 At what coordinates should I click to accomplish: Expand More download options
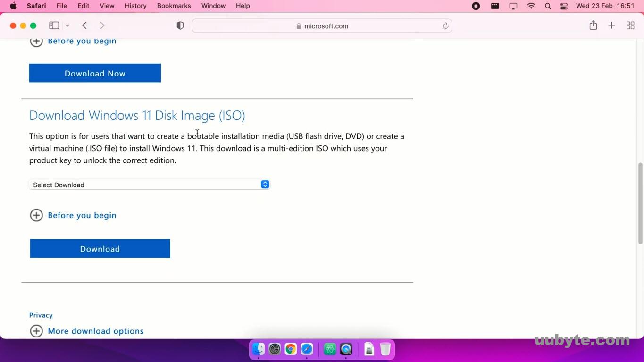87,331
